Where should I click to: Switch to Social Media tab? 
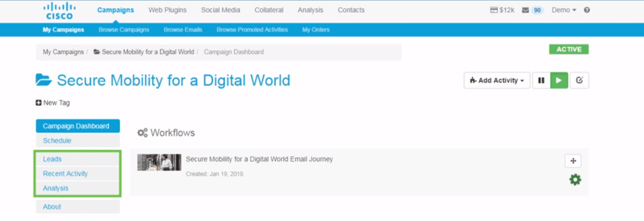click(x=220, y=10)
